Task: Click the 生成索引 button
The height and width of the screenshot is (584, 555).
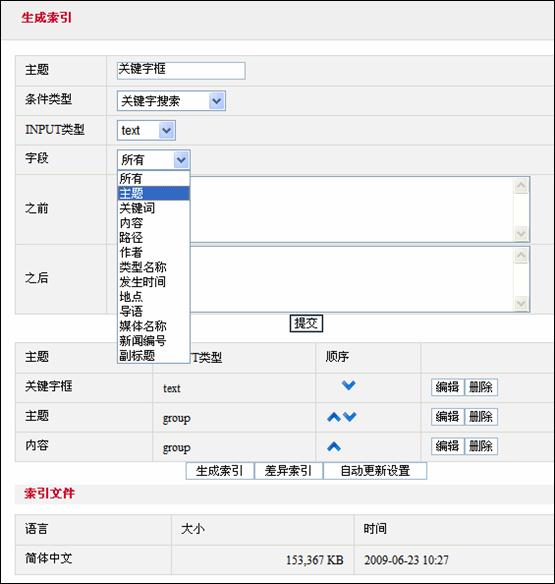Action: 220,471
